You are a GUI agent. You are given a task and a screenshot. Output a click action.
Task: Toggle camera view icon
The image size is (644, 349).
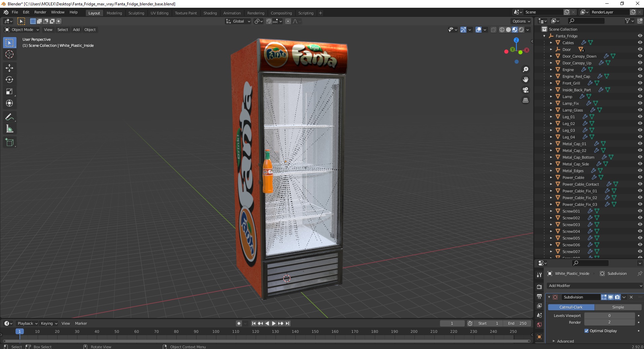pos(526,90)
